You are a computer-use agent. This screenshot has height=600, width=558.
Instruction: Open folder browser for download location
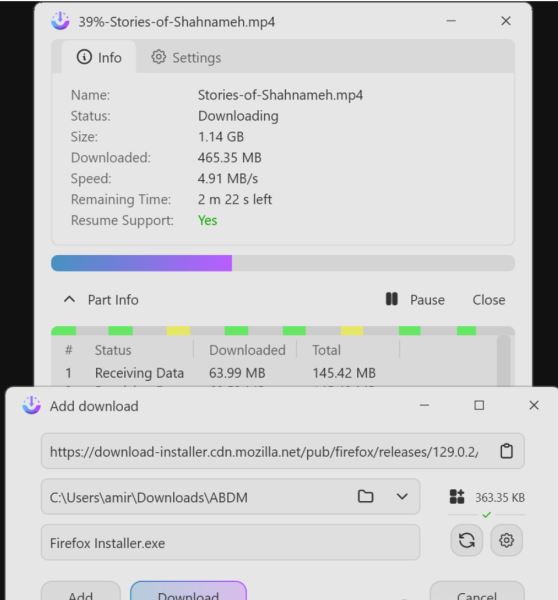pos(365,496)
